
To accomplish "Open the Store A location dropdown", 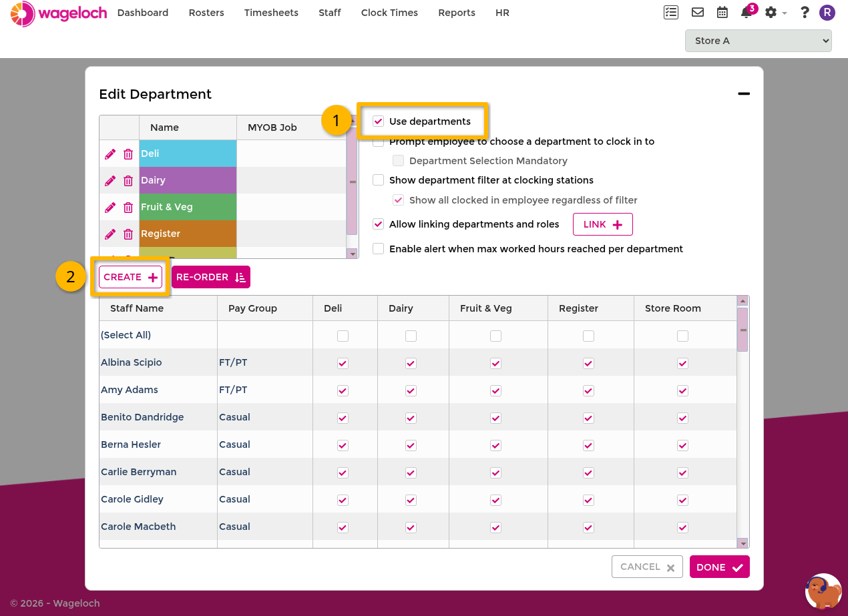I will tap(758, 41).
